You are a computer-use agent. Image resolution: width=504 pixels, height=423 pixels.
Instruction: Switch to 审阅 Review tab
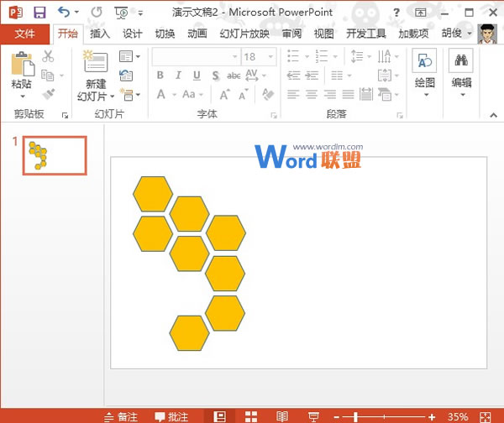click(291, 34)
